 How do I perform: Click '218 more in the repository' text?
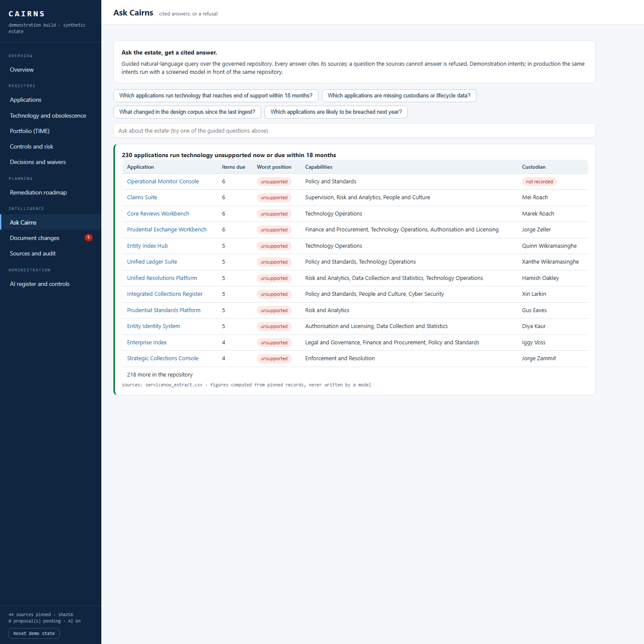tap(160, 375)
